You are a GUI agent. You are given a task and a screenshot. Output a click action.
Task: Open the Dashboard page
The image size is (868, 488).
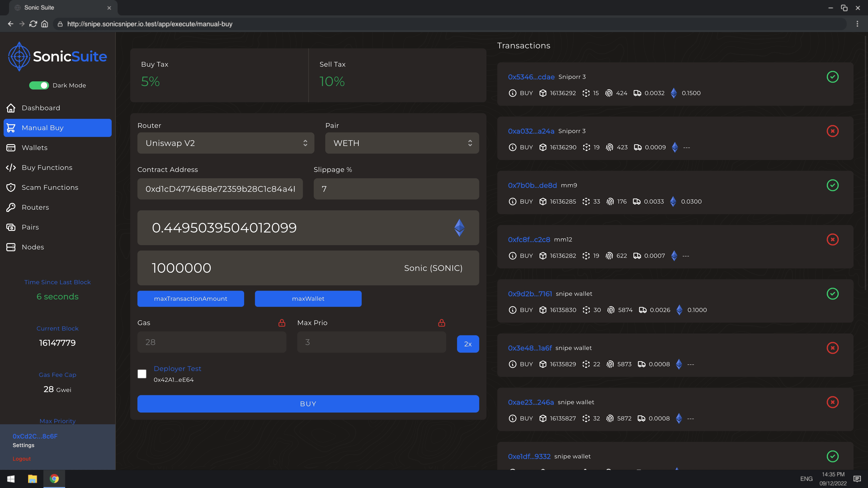click(57, 108)
